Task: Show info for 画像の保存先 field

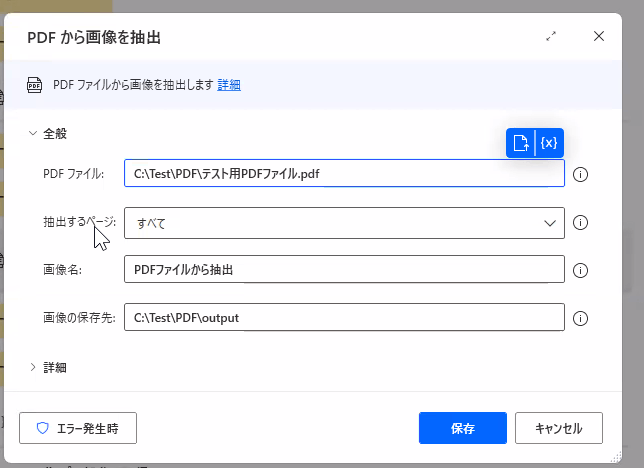Action: pos(580,318)
